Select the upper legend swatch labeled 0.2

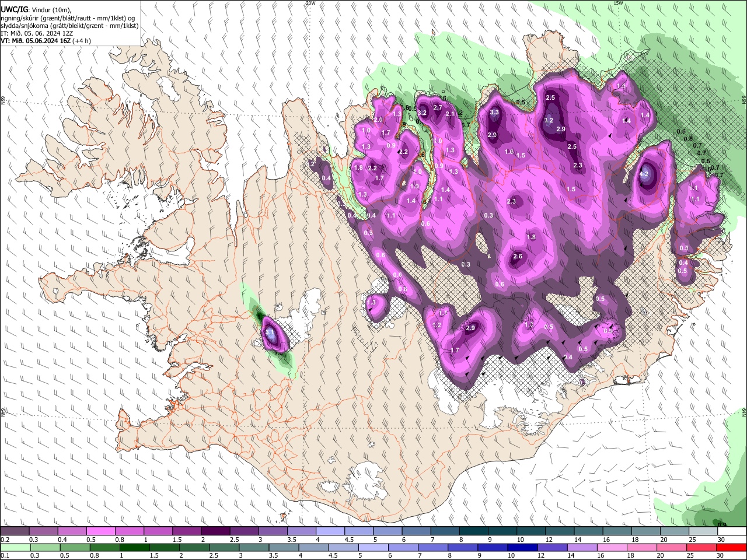click(15, 531)
